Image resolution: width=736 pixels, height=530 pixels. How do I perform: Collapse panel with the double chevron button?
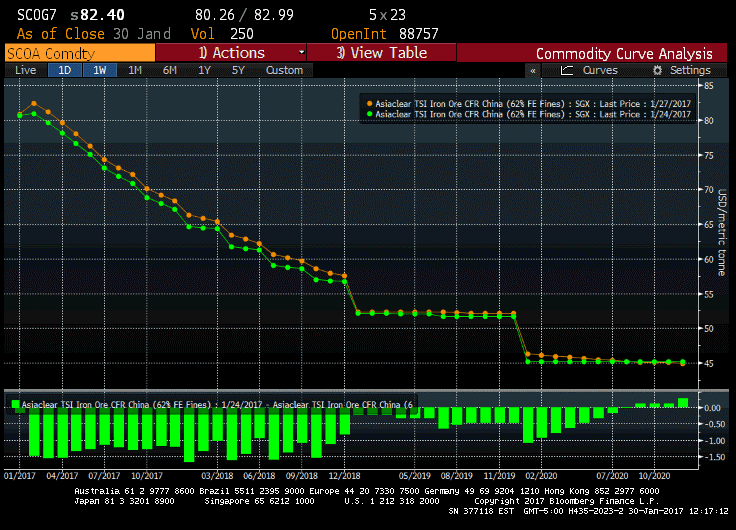pyautogui.click(x=533, y=71)
